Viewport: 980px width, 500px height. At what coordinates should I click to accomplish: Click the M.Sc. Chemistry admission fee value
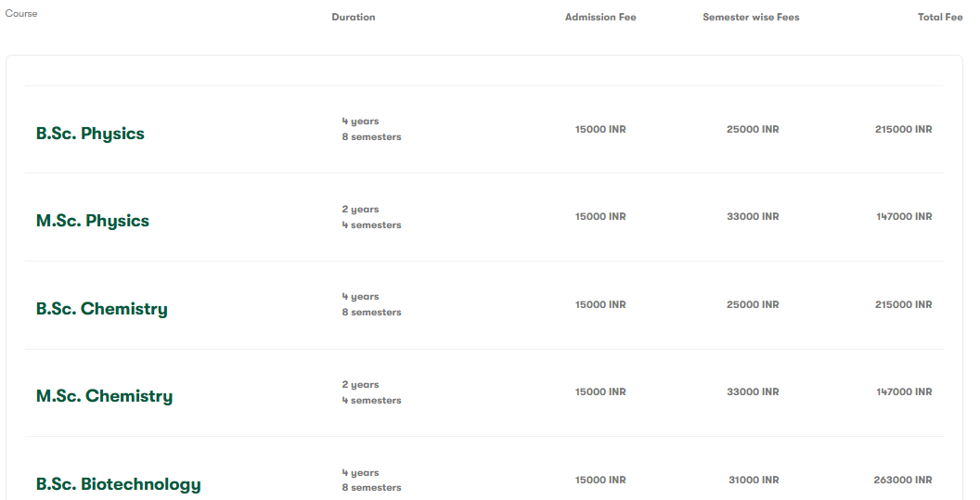(x=600, y=392)
